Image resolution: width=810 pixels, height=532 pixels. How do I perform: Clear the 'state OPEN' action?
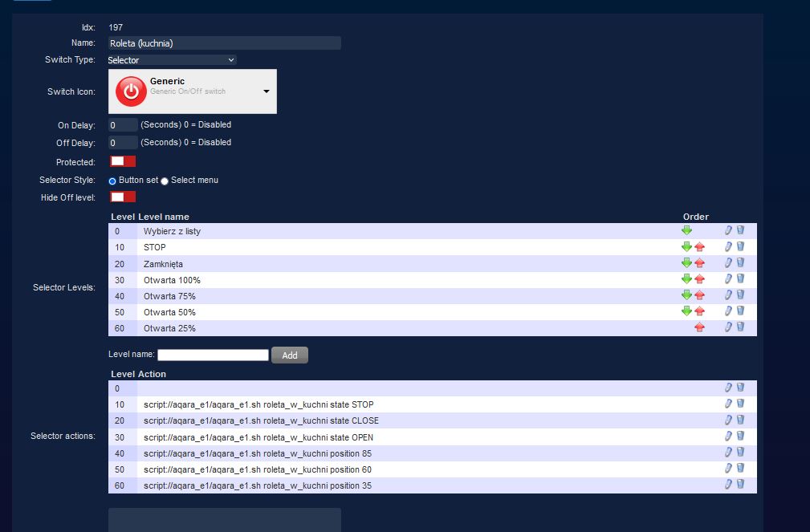point(740,437)
